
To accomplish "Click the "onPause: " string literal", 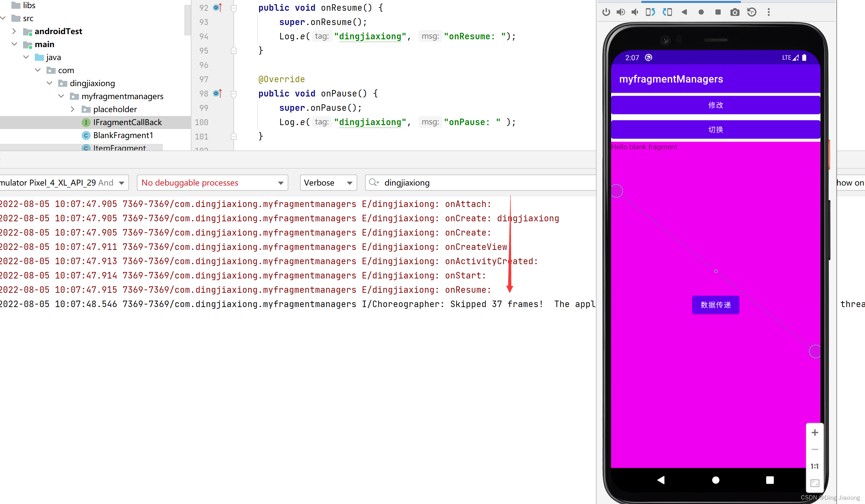I will coord(472,122).
